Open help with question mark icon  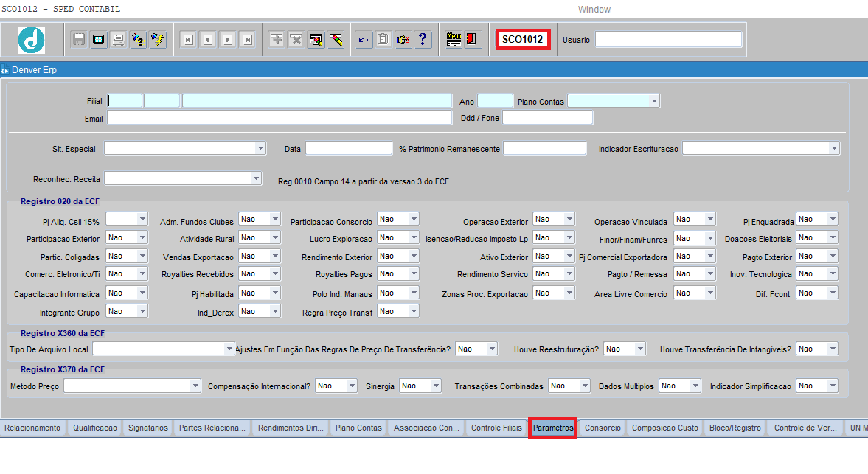click(423, 40)
